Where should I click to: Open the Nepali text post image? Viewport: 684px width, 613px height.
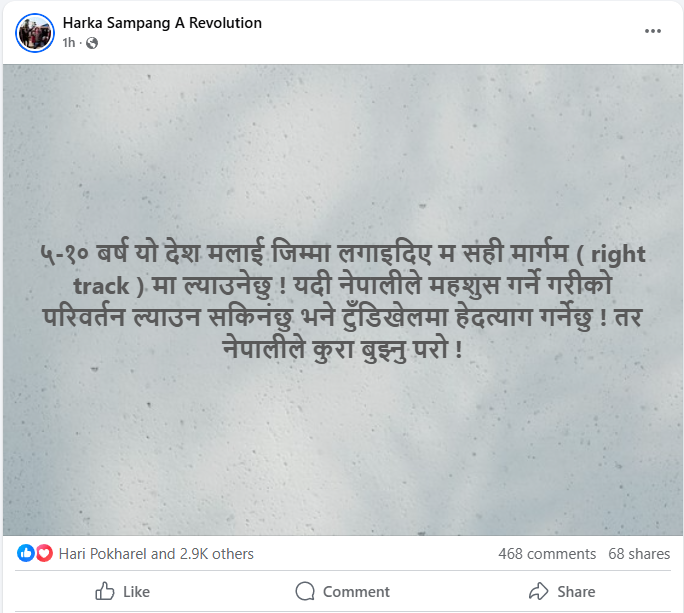pyautogui.click(x=343, y=300)
